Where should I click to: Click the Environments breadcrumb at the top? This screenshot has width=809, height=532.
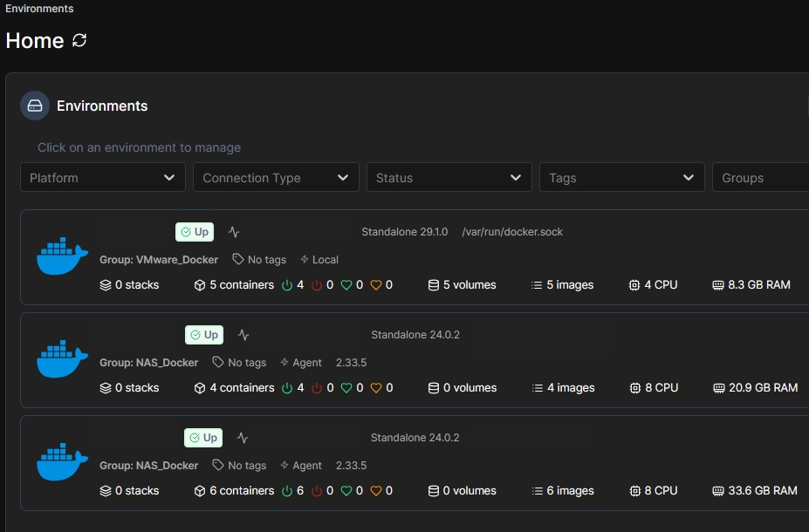tap(39, 9)
